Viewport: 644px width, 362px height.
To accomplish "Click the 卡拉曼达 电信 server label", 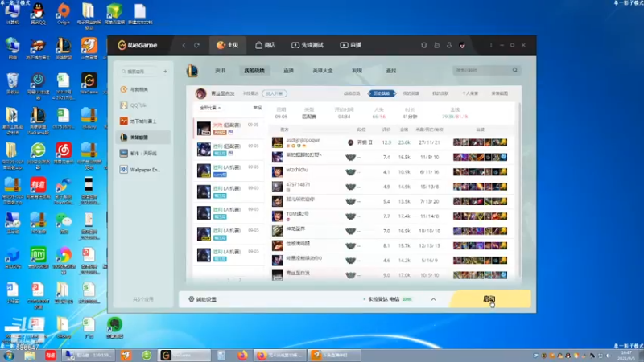I will (384, 299).
